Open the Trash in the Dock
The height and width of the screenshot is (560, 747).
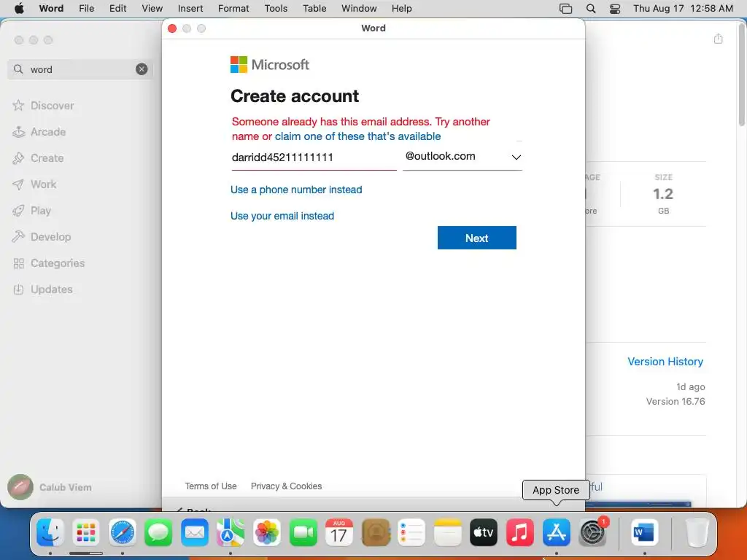(697, 532)
